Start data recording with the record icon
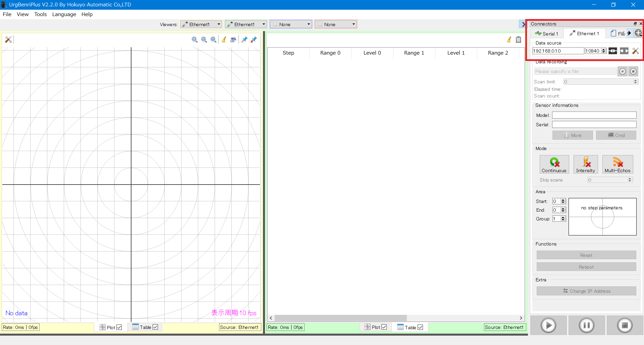Image resolution: width=644 pixels, height=345 pixels. (623, 71)
